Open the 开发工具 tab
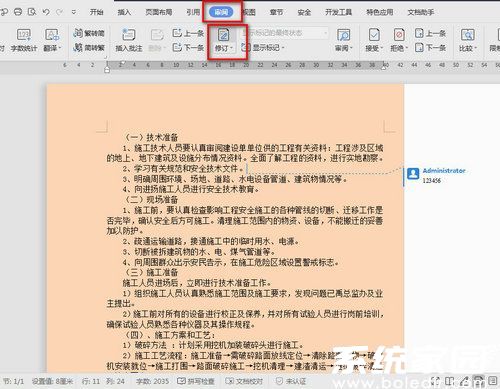The height and width of the screenshot is (389, 500). pyautogui.click(x=339, y=12)
